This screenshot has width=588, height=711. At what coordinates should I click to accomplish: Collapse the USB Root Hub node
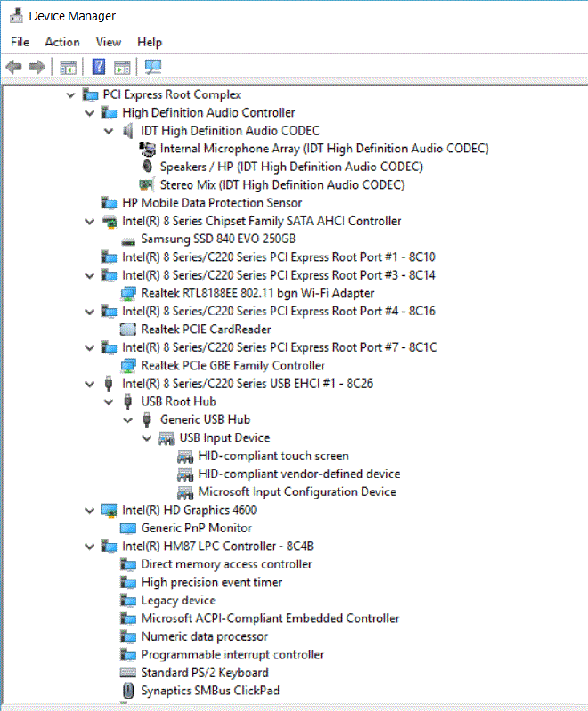coord(109,402)
